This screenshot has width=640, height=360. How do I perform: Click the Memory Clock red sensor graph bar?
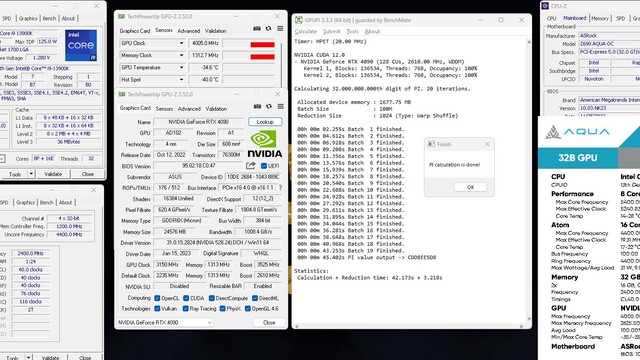(x=262, y=57)
